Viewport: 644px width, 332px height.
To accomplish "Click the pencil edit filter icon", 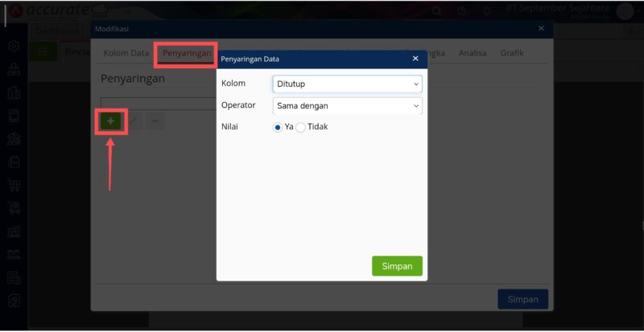I will pyautogui.click(x=134, y=121).
